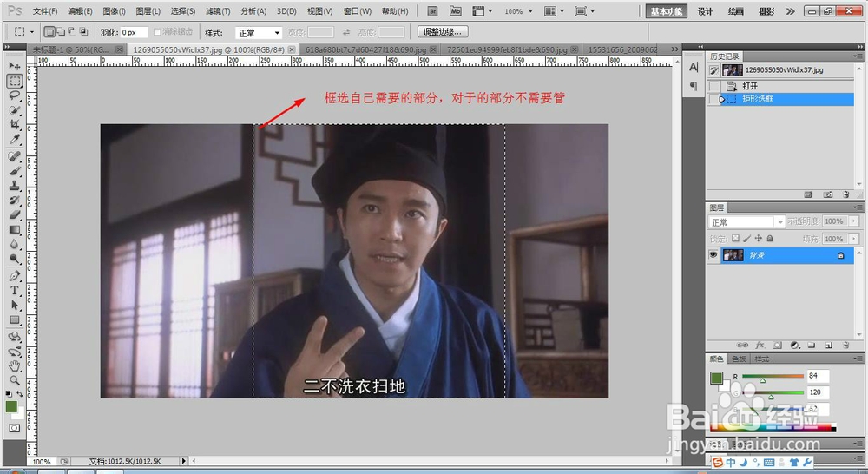Select the Hand tool
Viewport: 868px width, 474px height.
point(15,365)
